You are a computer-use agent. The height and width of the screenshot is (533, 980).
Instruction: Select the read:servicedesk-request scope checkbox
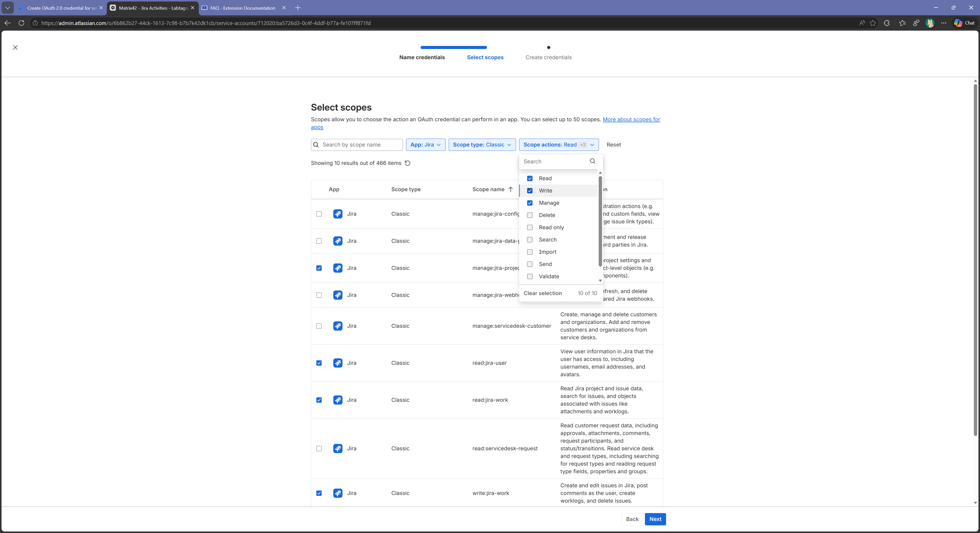point(319,449)
